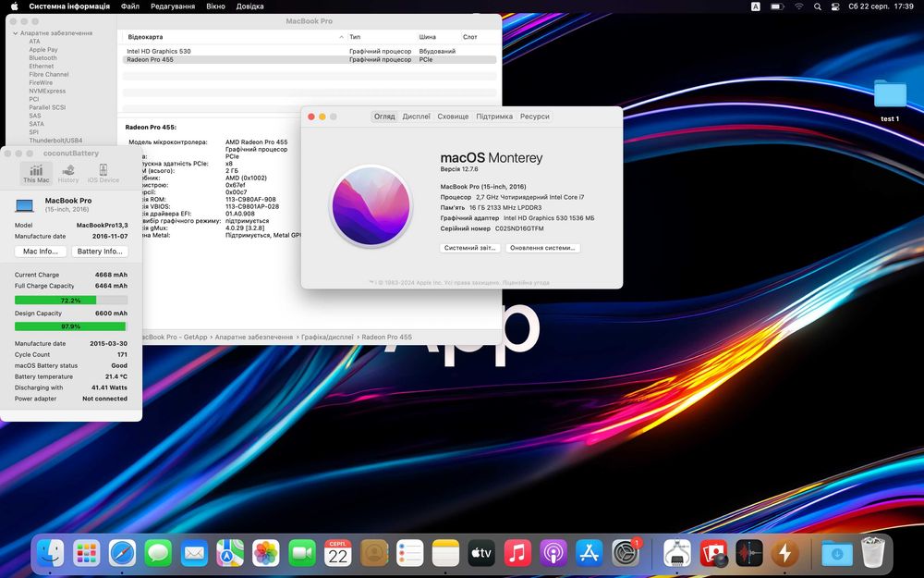Click the orange lightning bolt dock icon
924x578 pixels.
[x=784, y=553]
